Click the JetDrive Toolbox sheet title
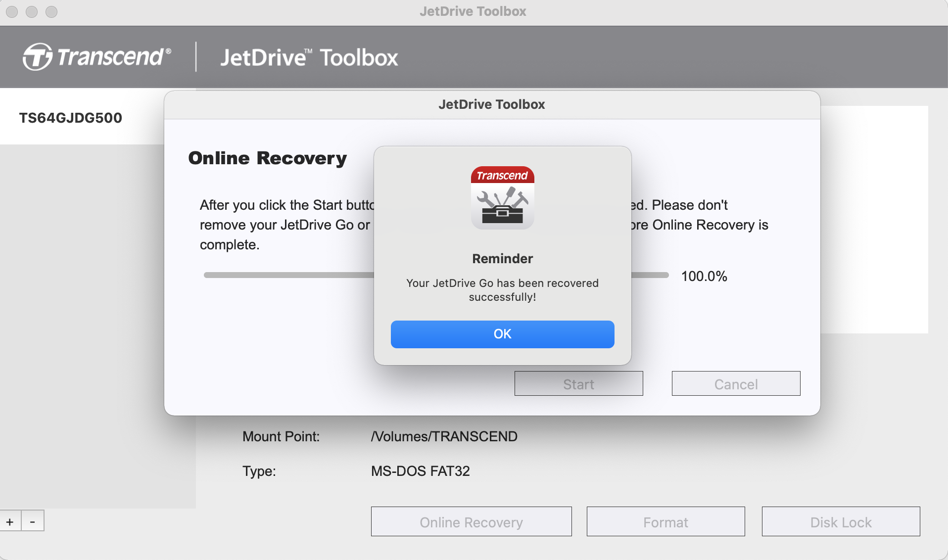The width and height of the screenshot is (948, 560). 491,104
